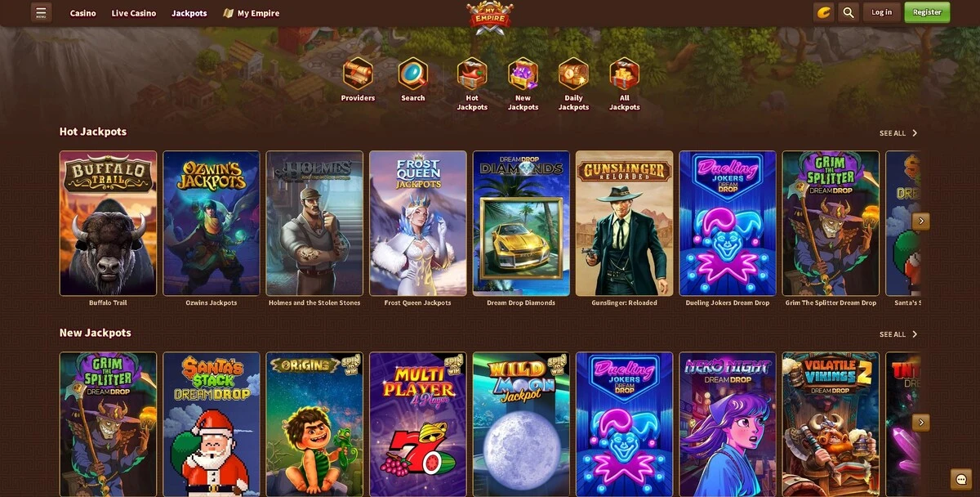Open the live chat bubble icon
The image size is (980, 497).
(961, 479)
